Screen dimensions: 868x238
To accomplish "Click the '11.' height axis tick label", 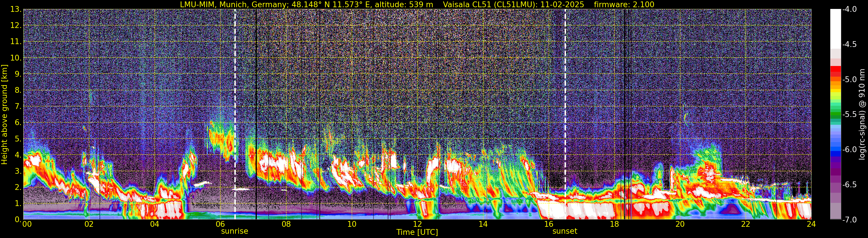I will click(x=16, y=42).
